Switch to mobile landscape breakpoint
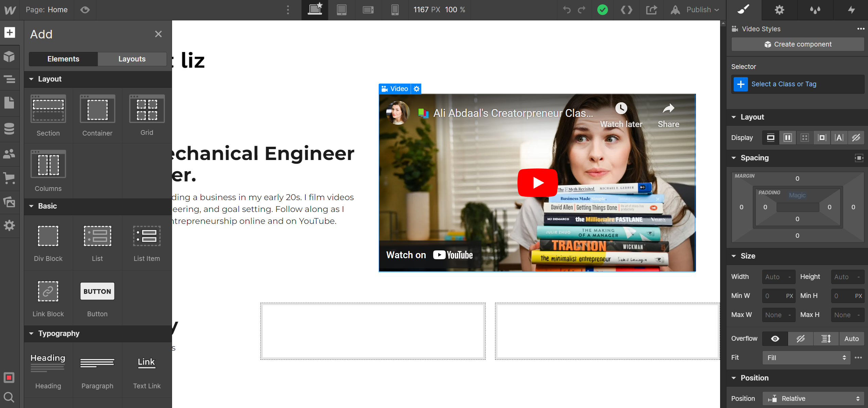This screenshot has width=868, height=408. pyautogui.click(x=368, y=10)
